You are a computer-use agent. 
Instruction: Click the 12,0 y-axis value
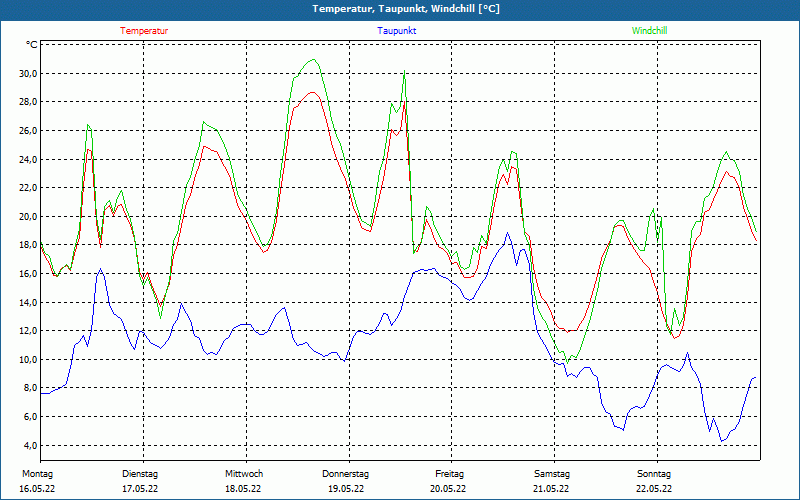pyautogui.click(x=28, y=331)
